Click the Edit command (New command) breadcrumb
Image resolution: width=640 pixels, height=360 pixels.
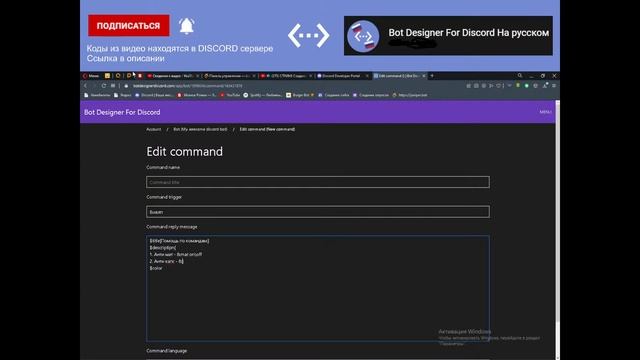267,129
